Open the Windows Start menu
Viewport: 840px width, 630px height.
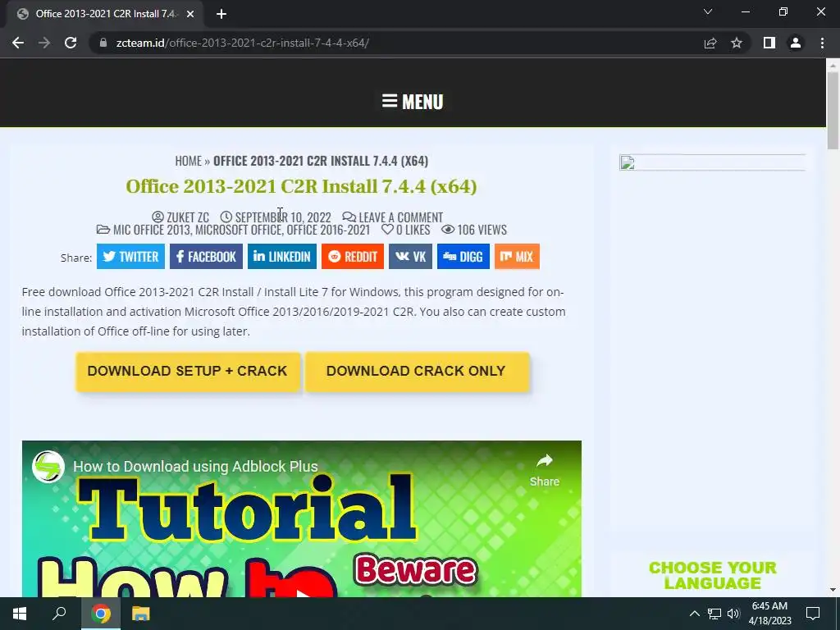[20, 614]
